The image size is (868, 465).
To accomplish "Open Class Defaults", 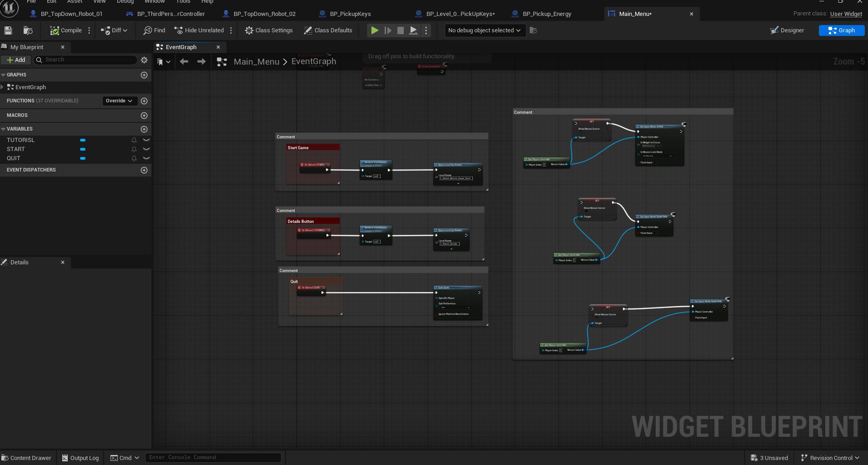I will tap(328, 30).
